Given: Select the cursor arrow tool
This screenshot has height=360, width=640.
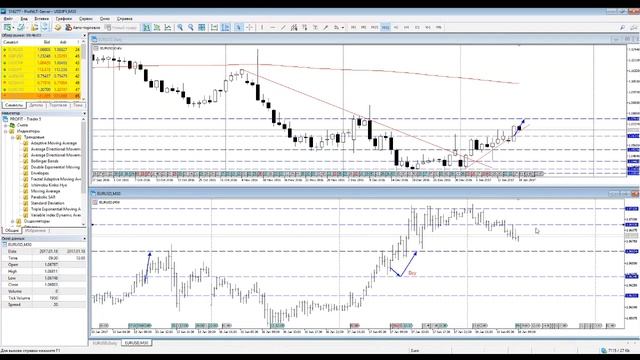Looking at the screenshot, I should tap(238, 27).
